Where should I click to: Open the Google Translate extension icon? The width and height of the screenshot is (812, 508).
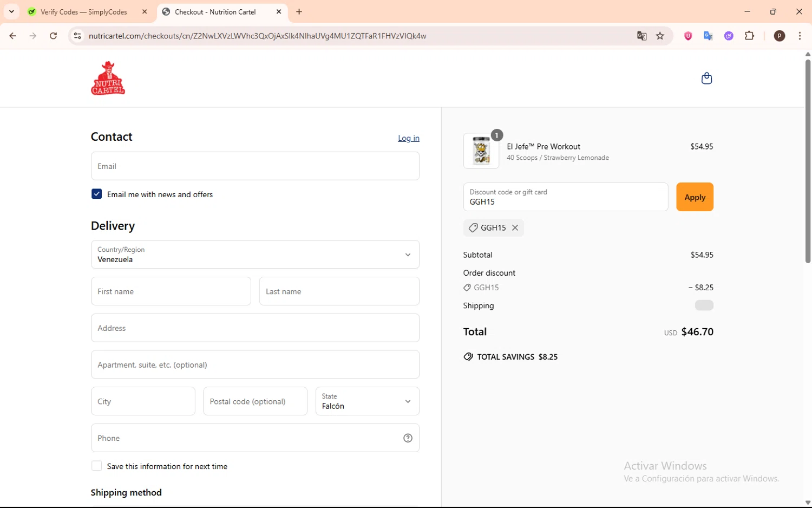[x=708, y=36]
